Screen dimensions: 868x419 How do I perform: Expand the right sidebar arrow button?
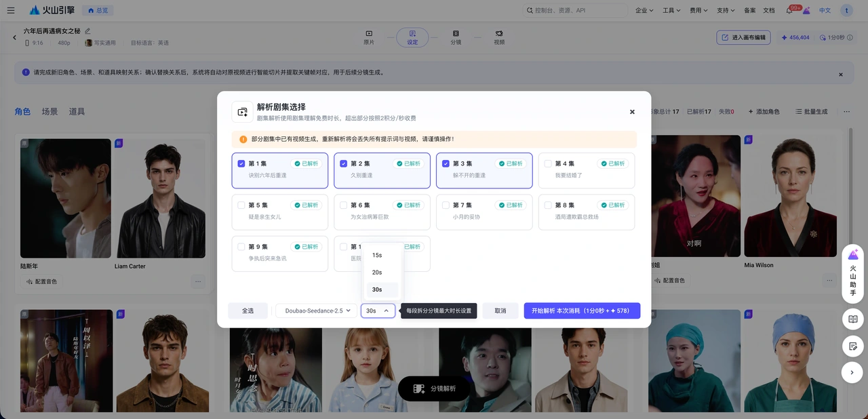pyautogui.click(x=852, y=372)
